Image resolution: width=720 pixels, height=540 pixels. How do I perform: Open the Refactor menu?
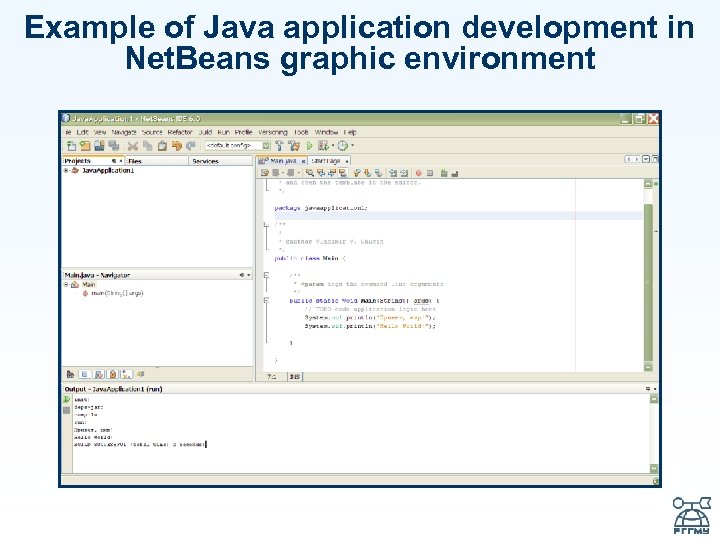click(x=180, y=132)
